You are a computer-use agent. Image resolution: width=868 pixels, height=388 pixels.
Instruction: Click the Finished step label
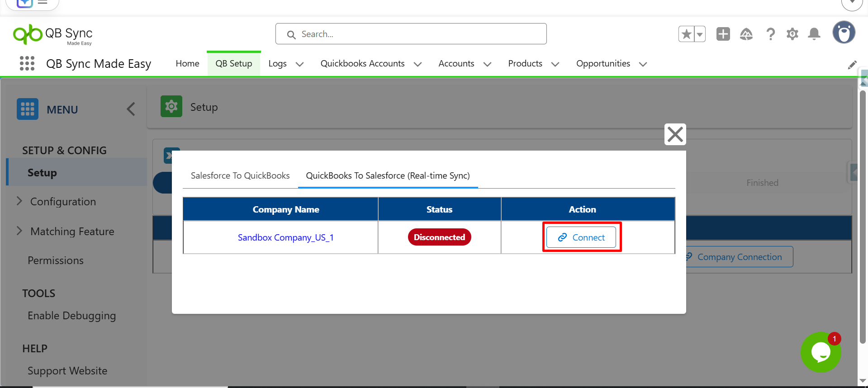click(763, 183)
